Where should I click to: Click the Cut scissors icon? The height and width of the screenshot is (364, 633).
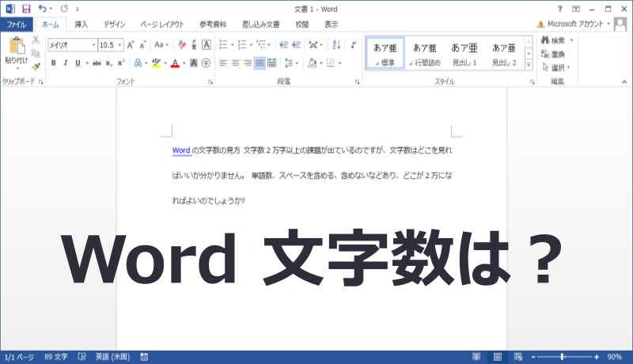(x=36, y=40)
